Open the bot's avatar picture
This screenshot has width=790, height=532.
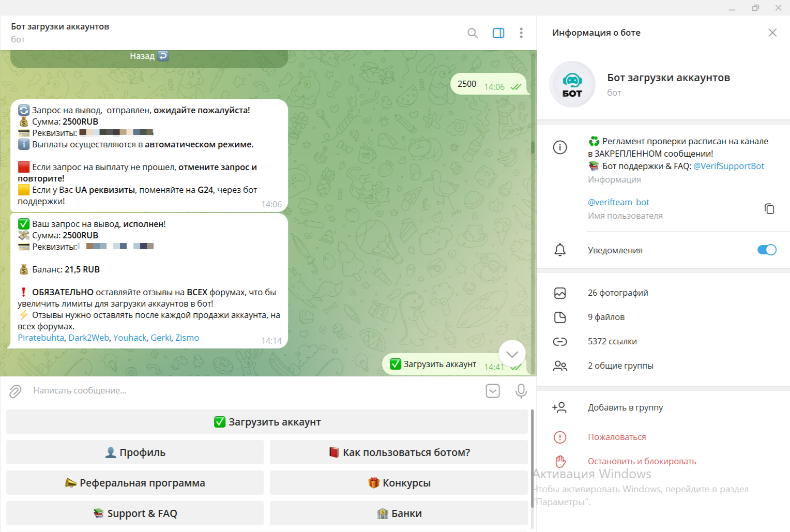point(572,84)
